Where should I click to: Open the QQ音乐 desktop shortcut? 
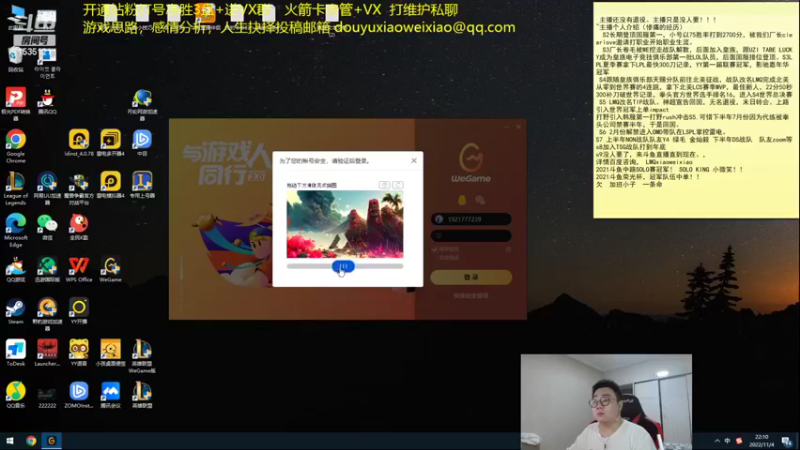tap(16, 395)
